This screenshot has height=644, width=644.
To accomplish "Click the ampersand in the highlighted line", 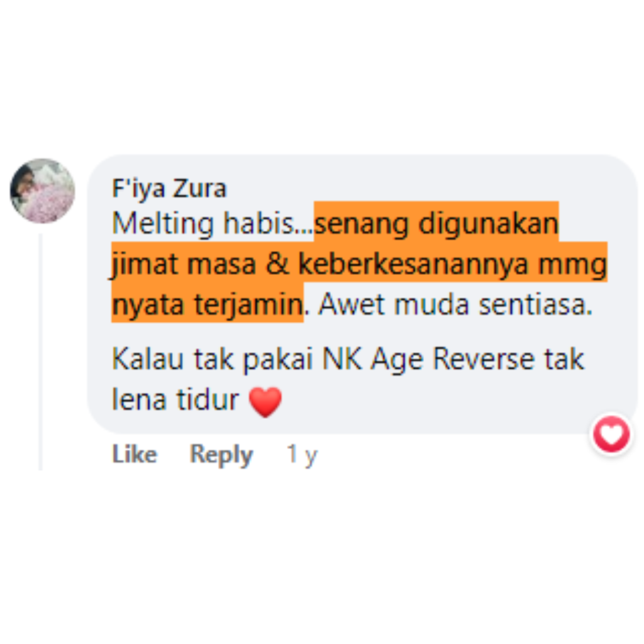I will [277, 264].
